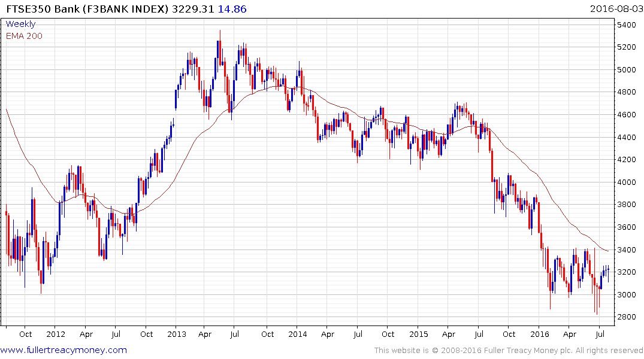Image resolution: width=644 pixels, height=359 pixels.
Task: Click the date 2016-08-03
Action: [616, 9]
